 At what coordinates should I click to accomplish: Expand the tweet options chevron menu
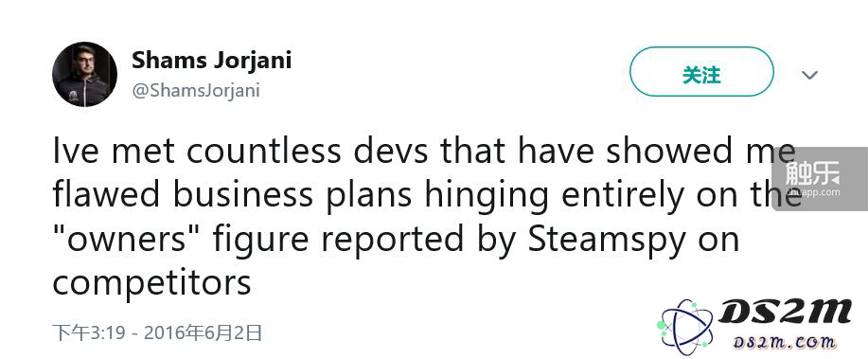pyautogui.click(x=810, y=75)
